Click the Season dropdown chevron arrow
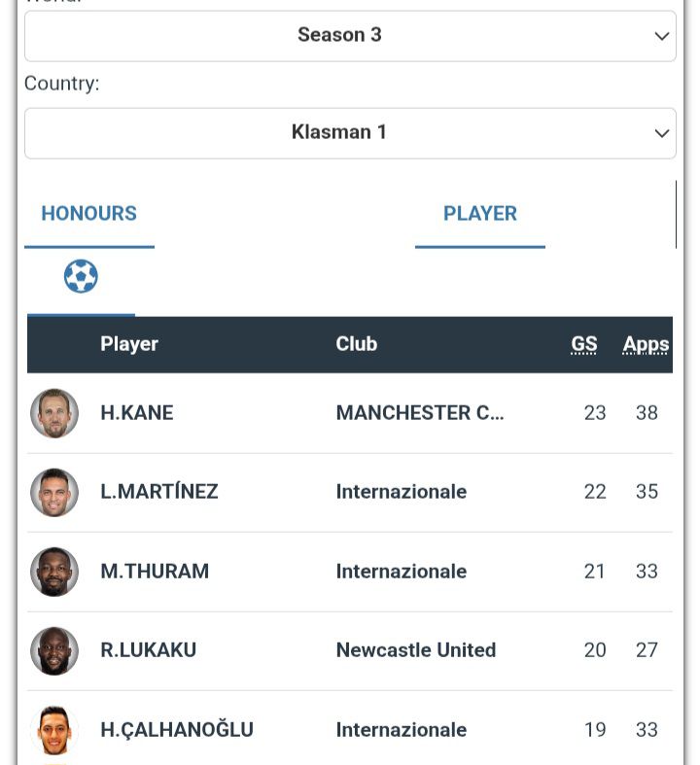Image resolution: width=700 pixels, height=765 pixels. click(x=662, y=36)
